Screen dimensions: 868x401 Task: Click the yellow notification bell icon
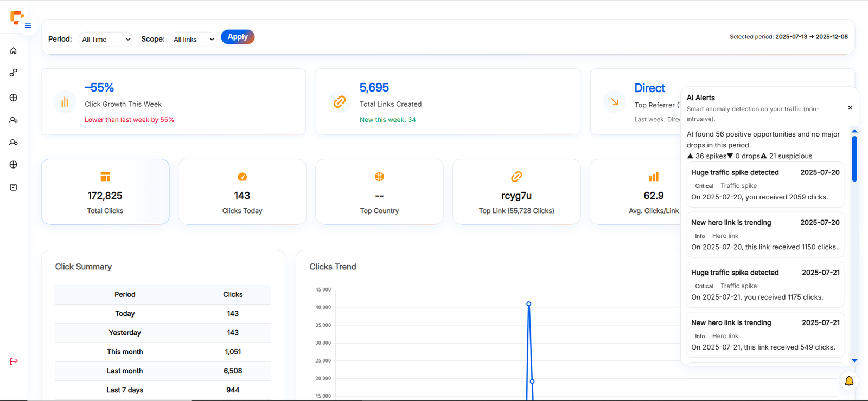point(849,381)
